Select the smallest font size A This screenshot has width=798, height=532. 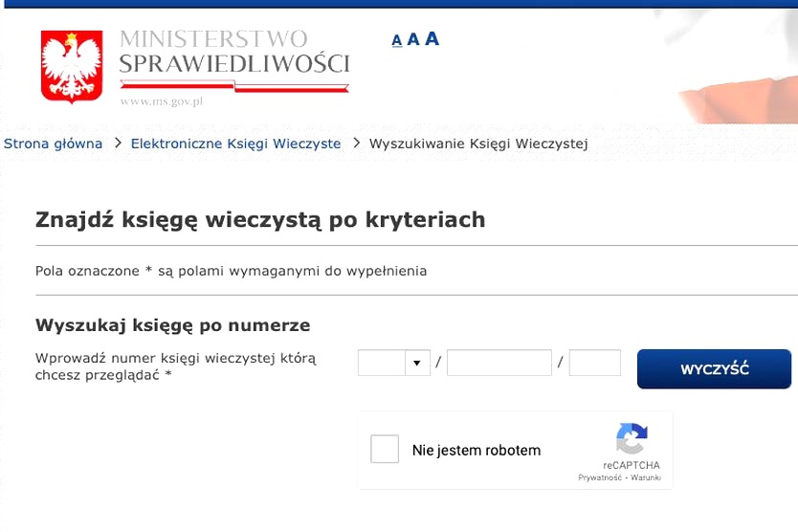tap(397, 40)
